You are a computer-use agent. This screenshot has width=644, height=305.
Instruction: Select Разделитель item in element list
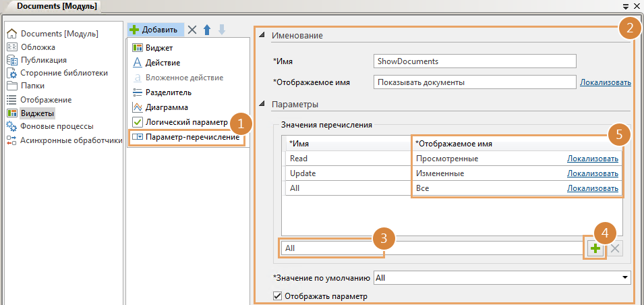(x=169, y=92)
